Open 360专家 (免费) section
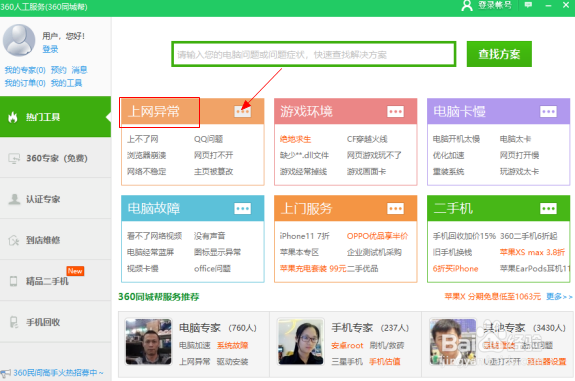Viewport: 575px width, 381px height. coord(55,158)
